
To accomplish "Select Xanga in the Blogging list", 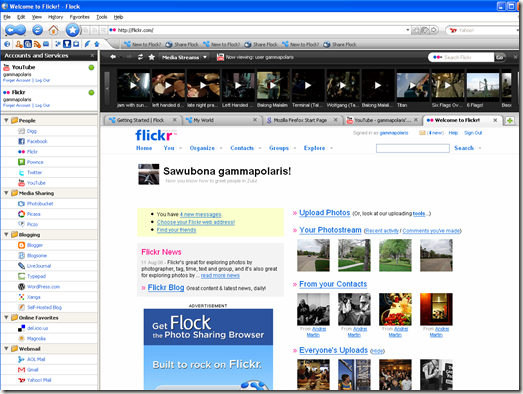I will 33,297.
